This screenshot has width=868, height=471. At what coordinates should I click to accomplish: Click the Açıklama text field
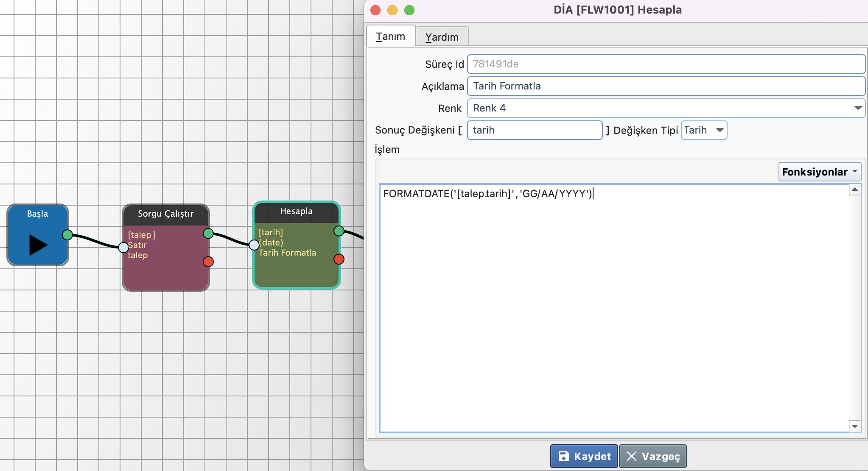pyautogui.click(x=666, y=86)
